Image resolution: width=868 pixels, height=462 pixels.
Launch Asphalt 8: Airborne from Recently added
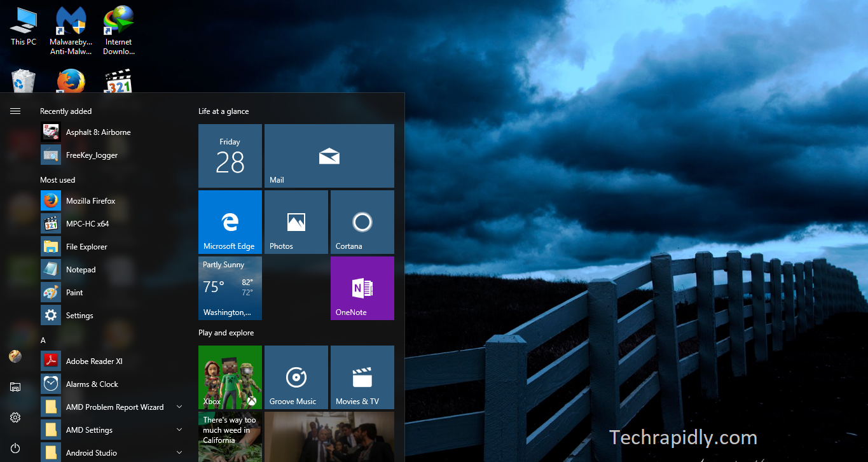112,132
